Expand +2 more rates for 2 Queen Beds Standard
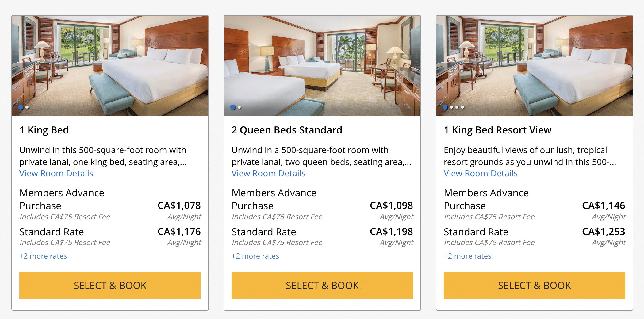 pyautogui.click(x=255, y=256)
